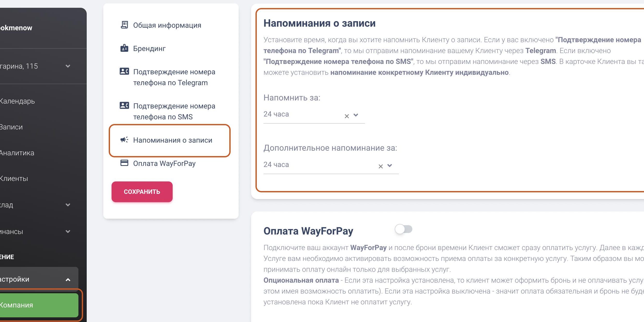The width and height of the screenshot is (644, 322).
Task: Click the Telegram phone confirmation contact icon
Action: pyautogui.click(x=124, y=71)
